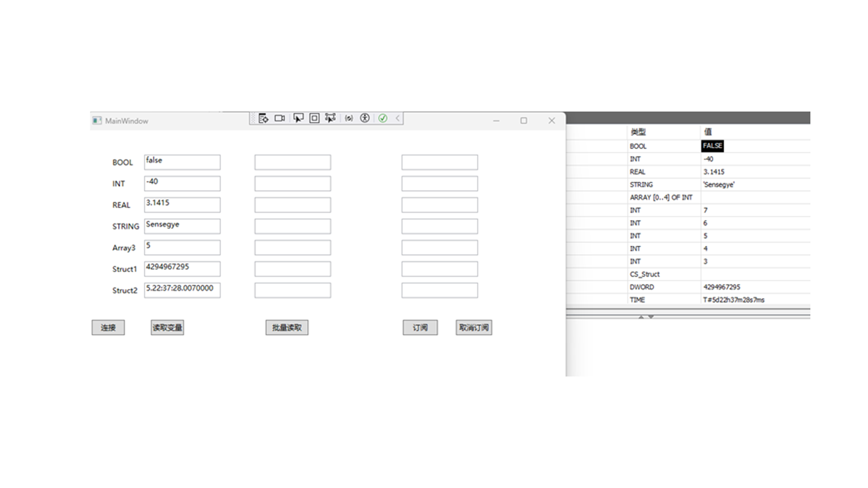Click the 类型 type column header
Image resolution: width=868 pixels, height=488 pixels.
[638, 132]
